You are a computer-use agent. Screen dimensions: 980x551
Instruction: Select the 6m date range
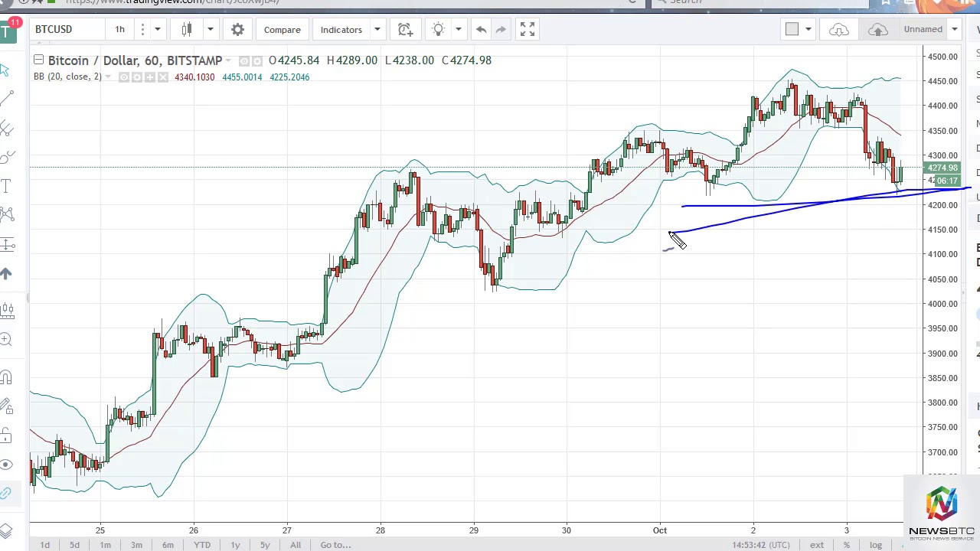coord(168,545)
